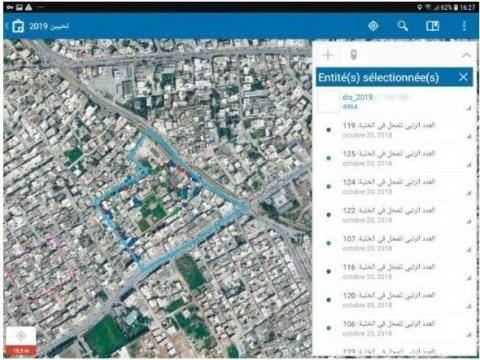Go back using the arrow at top left
480x360 pixels.
(x=7, y=26)
